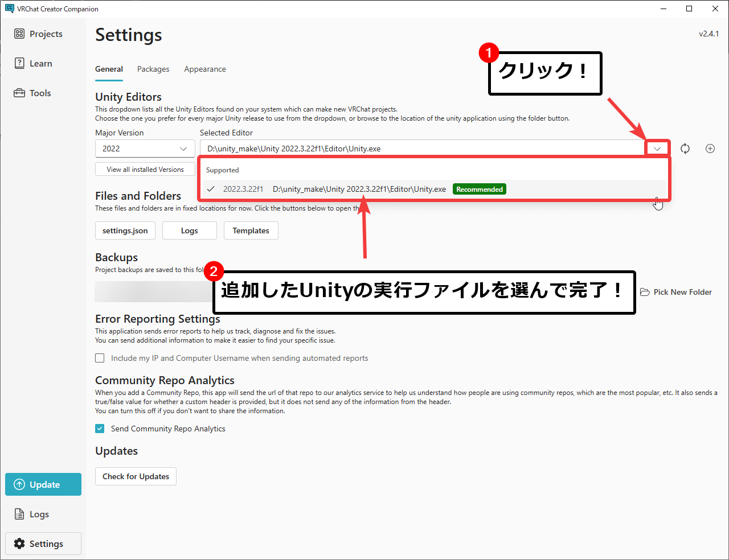Click the green Recommended badge

(x=480, y=189)
